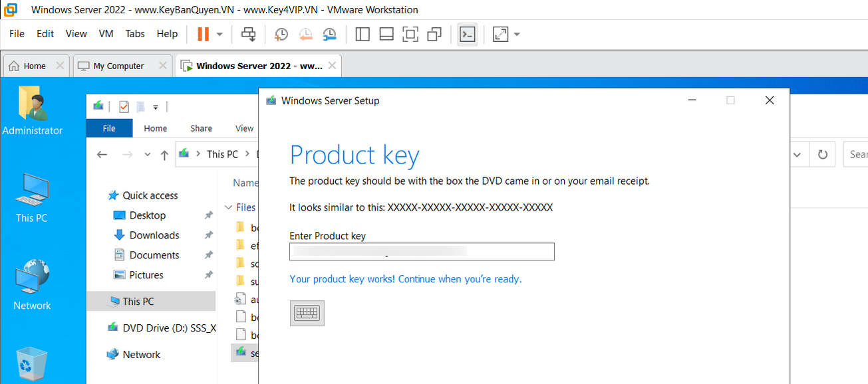Screen dimensions: 868x384
Task: Open VMware Edit menu
Action: 45,34
